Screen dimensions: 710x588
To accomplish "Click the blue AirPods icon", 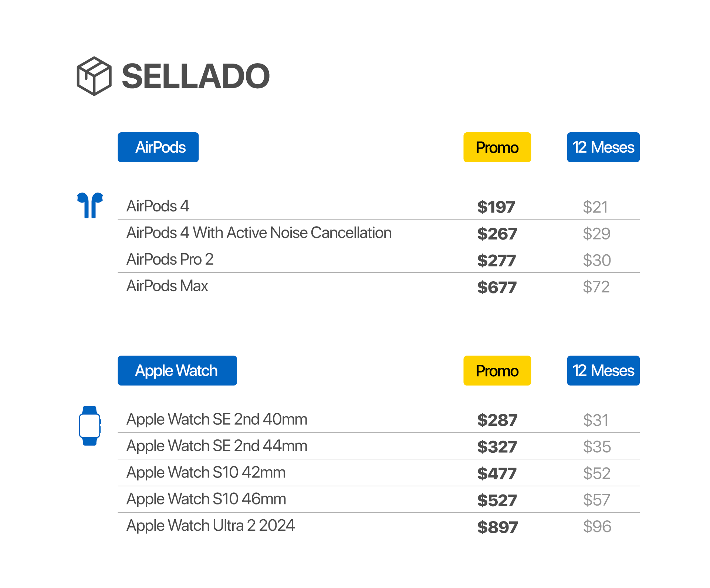I will coord(90,205).
